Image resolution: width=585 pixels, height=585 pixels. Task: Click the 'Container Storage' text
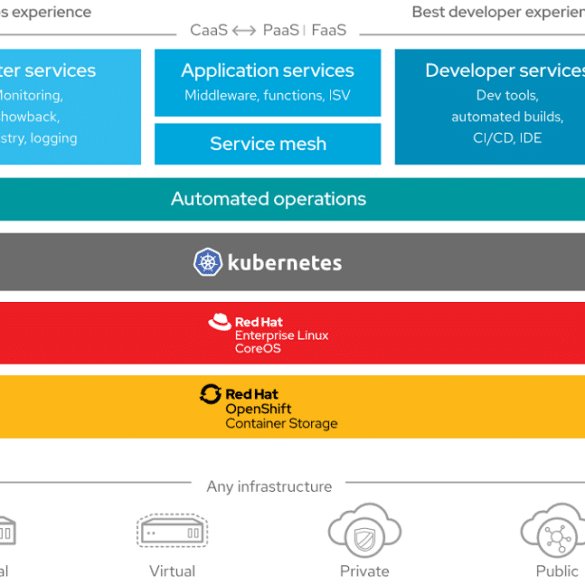pyautogui.click(x=282, y=424)
